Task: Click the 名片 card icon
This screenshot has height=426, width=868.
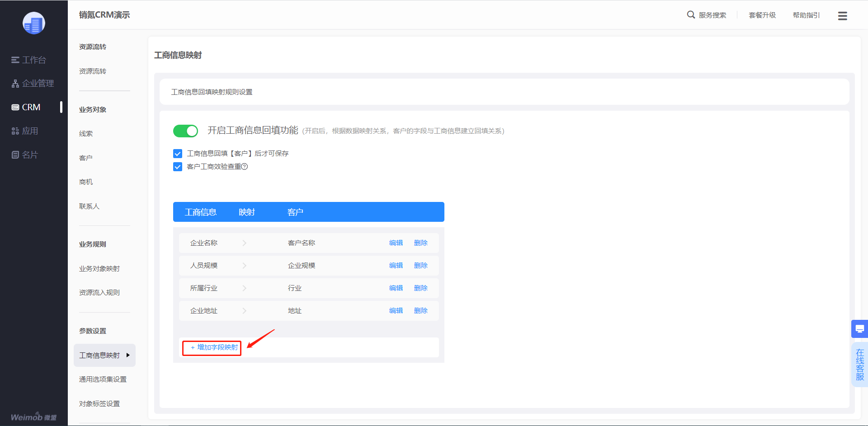Action: coord(15,155)
